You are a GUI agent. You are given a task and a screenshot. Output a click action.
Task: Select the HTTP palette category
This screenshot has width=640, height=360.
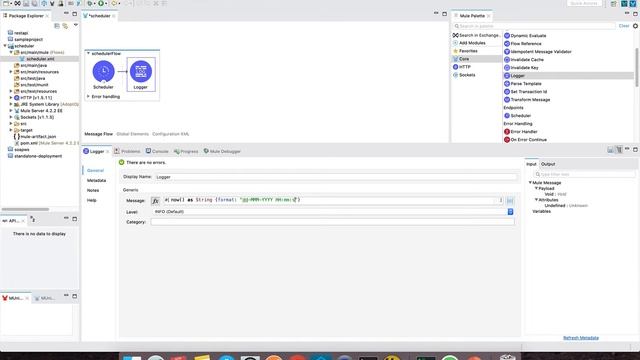click(462, 67)
